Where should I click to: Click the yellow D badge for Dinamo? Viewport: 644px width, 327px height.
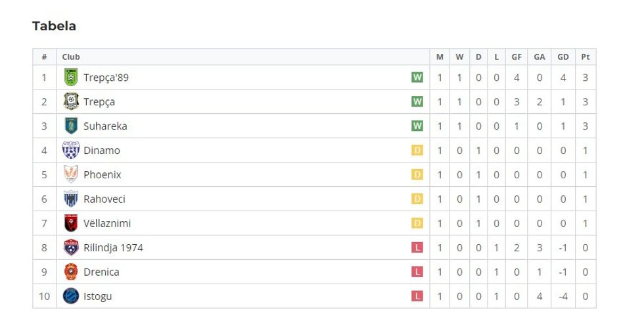pos(417,151)
